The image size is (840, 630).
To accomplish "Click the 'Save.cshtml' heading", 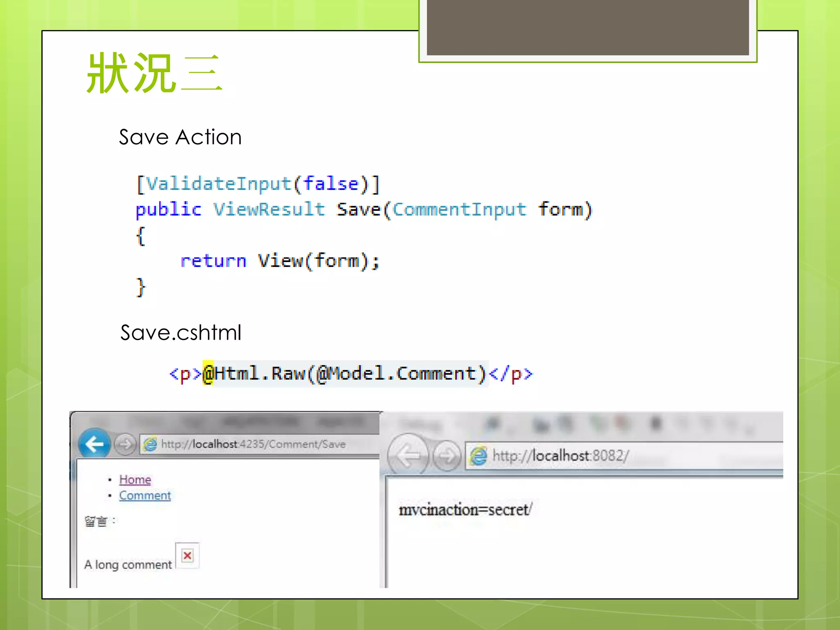I will pos(181,332).
